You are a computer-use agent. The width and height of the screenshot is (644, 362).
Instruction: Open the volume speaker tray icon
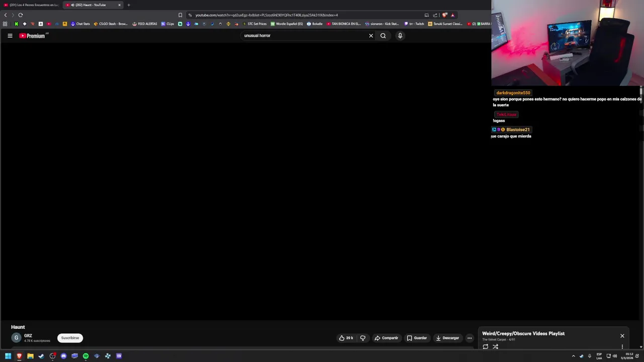[615, 356]
